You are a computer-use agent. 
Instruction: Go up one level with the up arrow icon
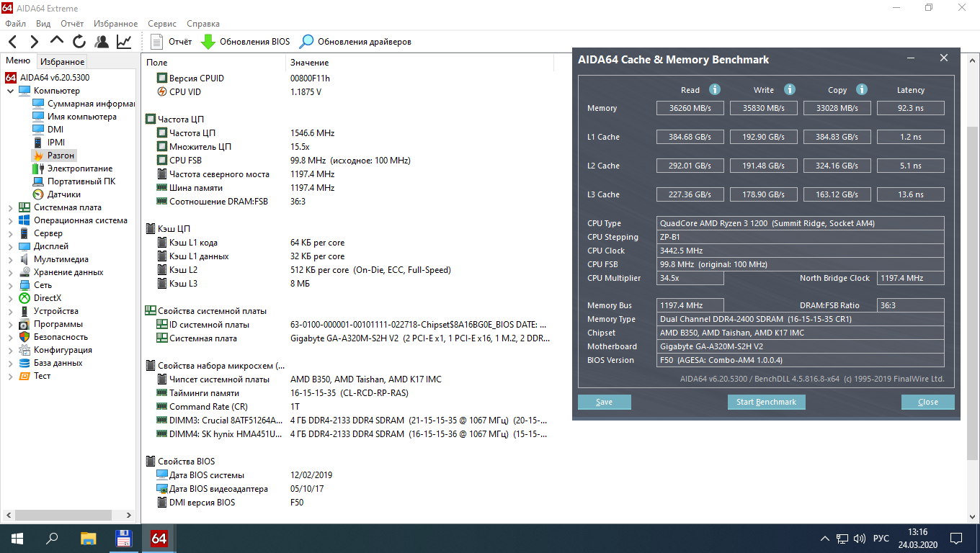pos(57,41)
